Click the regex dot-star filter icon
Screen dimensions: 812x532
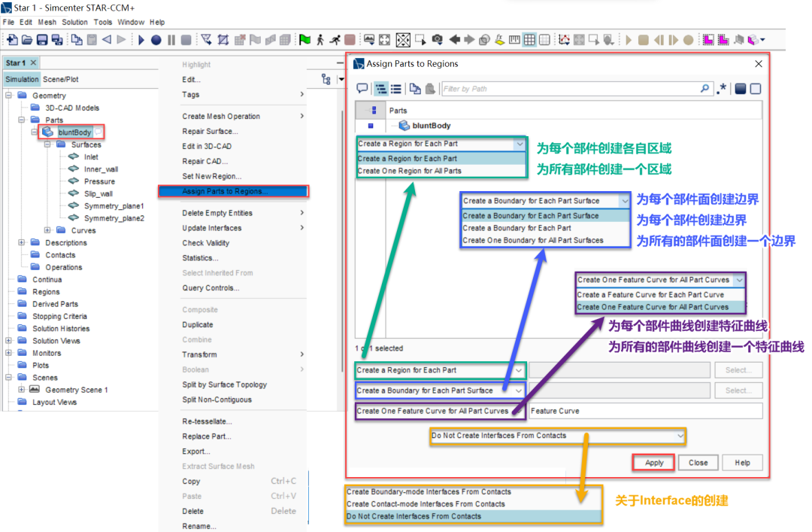pyautogui.click(x=721, y=89)
